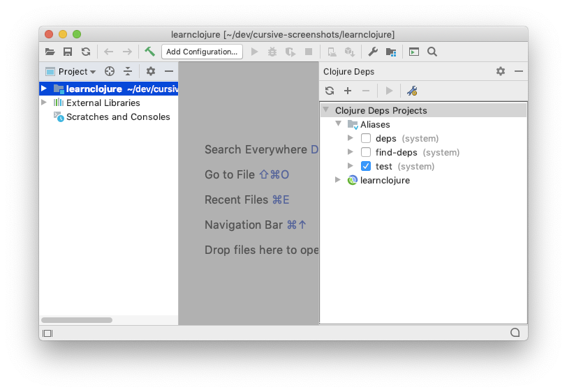Build project with the green hammer
567x392 pixels.
(149, 52)
